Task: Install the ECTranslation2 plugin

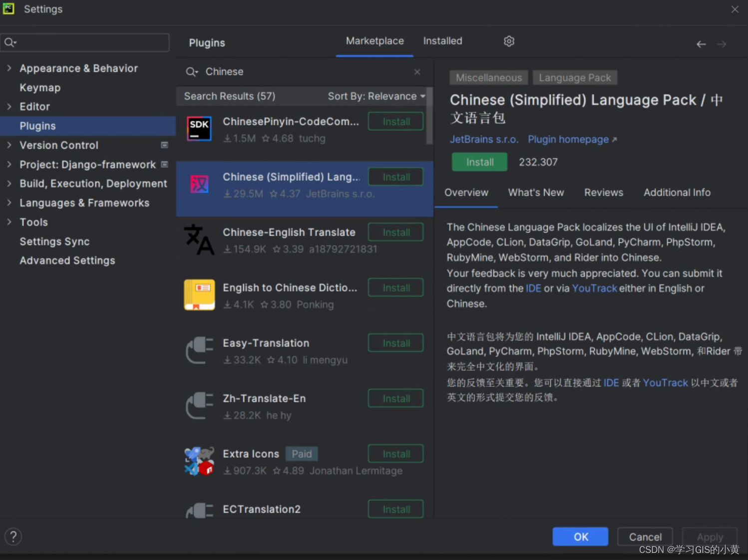Action: pos(396,509)
